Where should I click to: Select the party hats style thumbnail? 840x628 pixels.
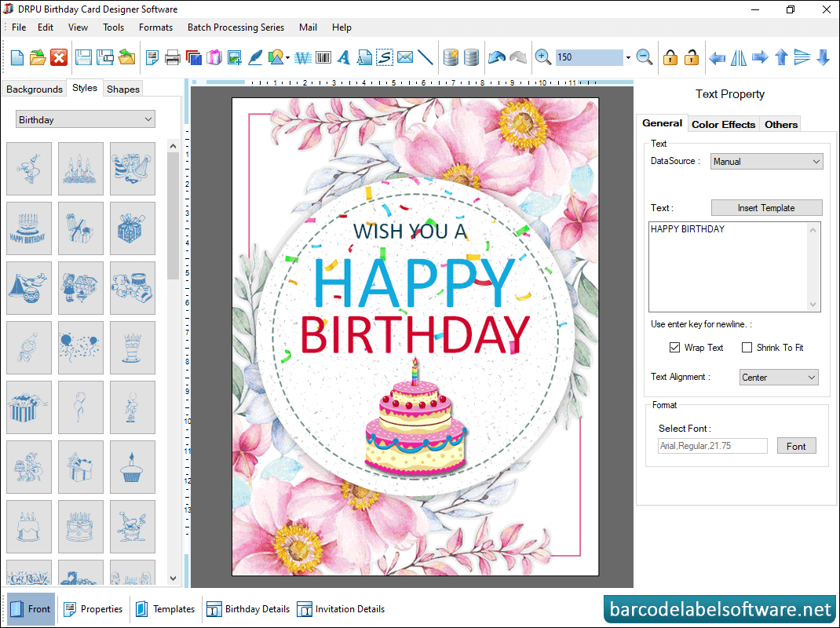click(133, 168)
